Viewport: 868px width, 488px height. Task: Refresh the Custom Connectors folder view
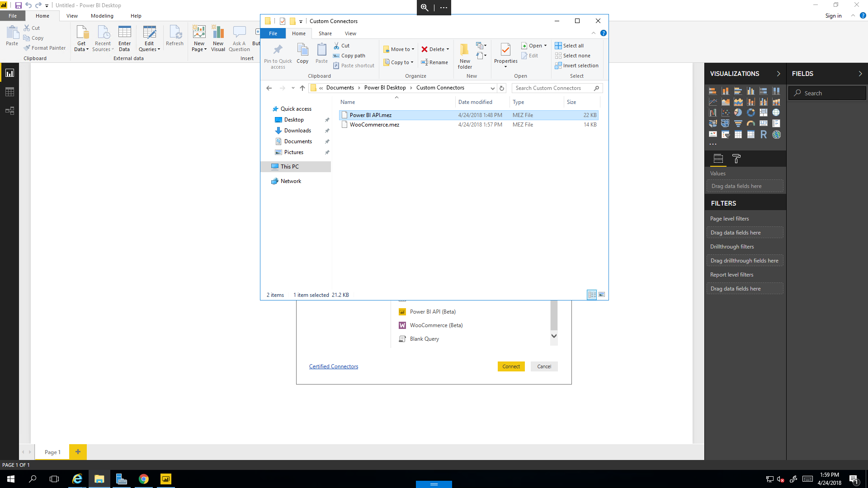(502, 88)
